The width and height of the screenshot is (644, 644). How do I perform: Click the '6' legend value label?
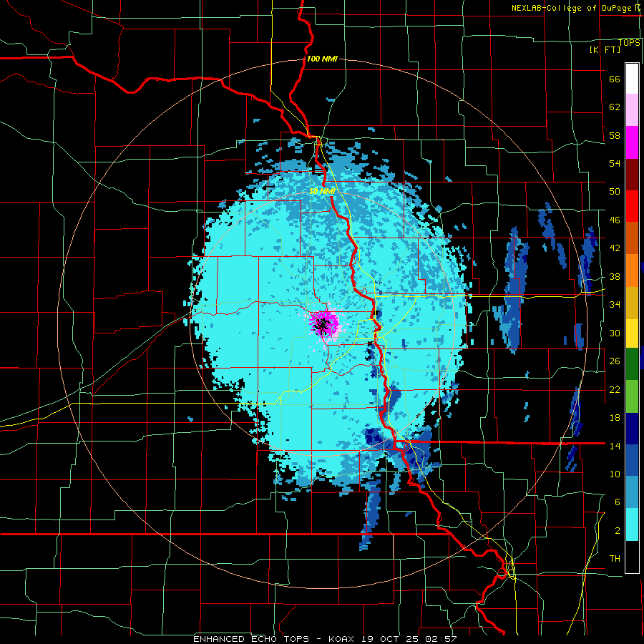pos(618,502)
